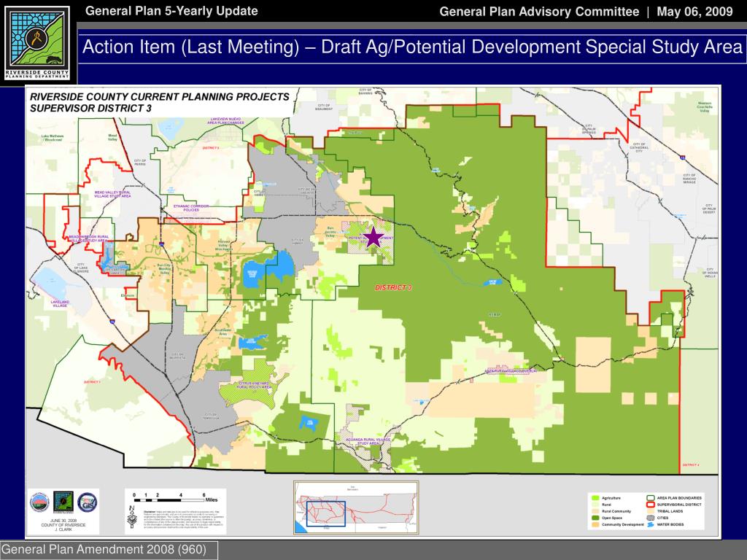Click the GIS round logo

(x=88, y=502)
